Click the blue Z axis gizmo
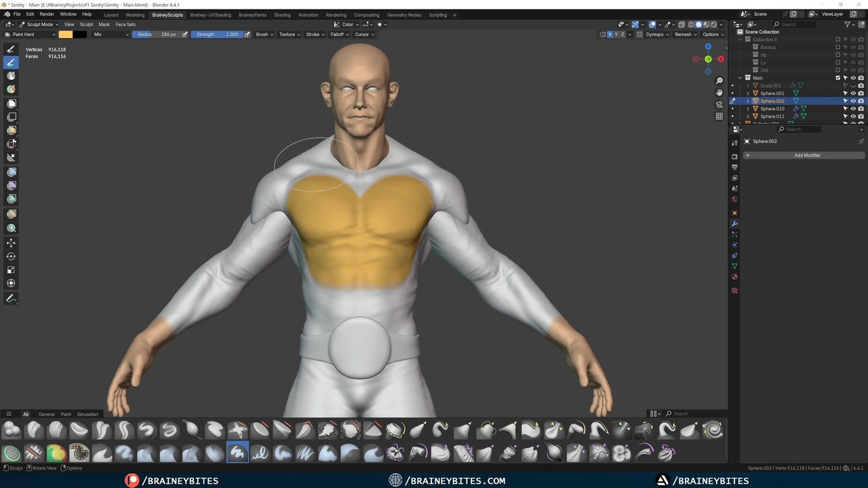Screen dimensions: 868x488 [x=708, y=47]
